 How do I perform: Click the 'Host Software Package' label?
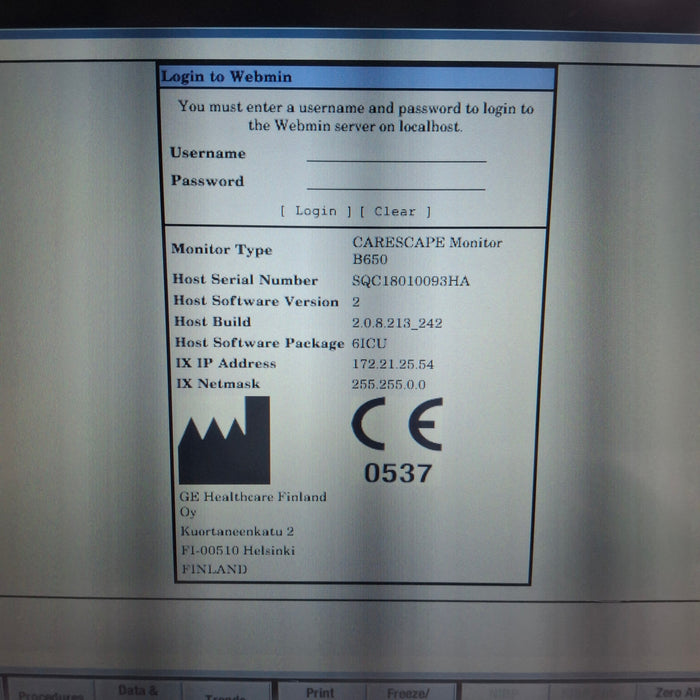[259, 343]
